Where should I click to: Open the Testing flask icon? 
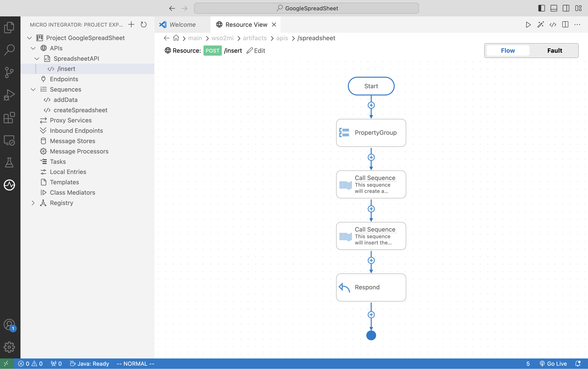[9, 162]
